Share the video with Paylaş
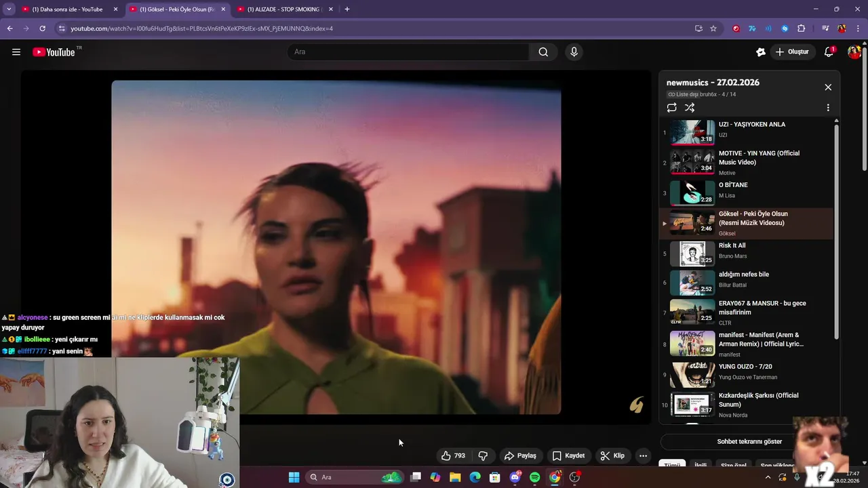Screen dimensions: 868x488 click(x=520, y=455)
